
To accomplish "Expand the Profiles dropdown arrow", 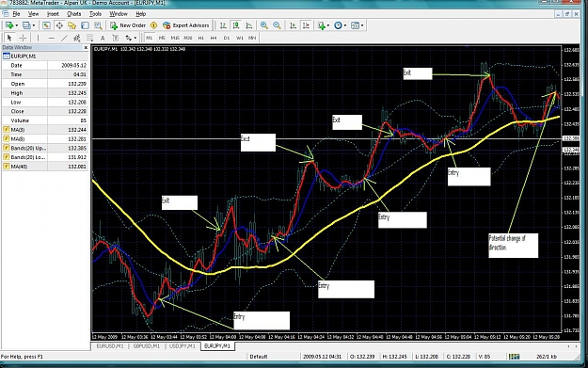I will 34,25.
